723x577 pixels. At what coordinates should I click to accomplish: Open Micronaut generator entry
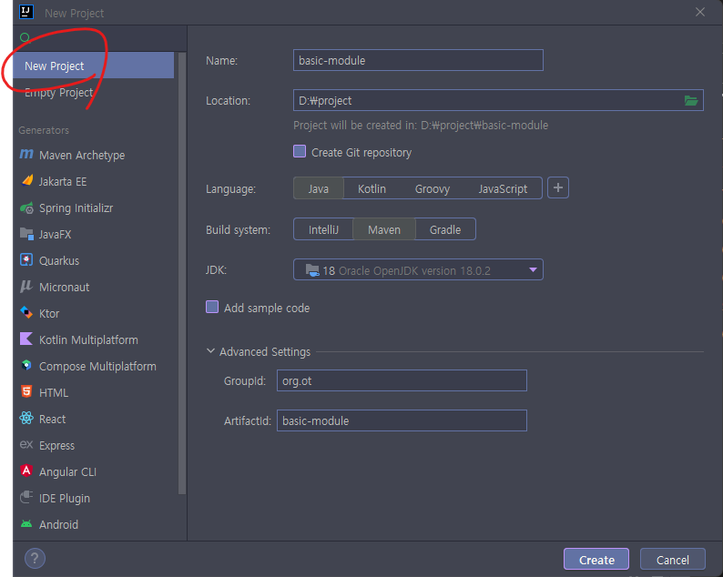[94, 287]
